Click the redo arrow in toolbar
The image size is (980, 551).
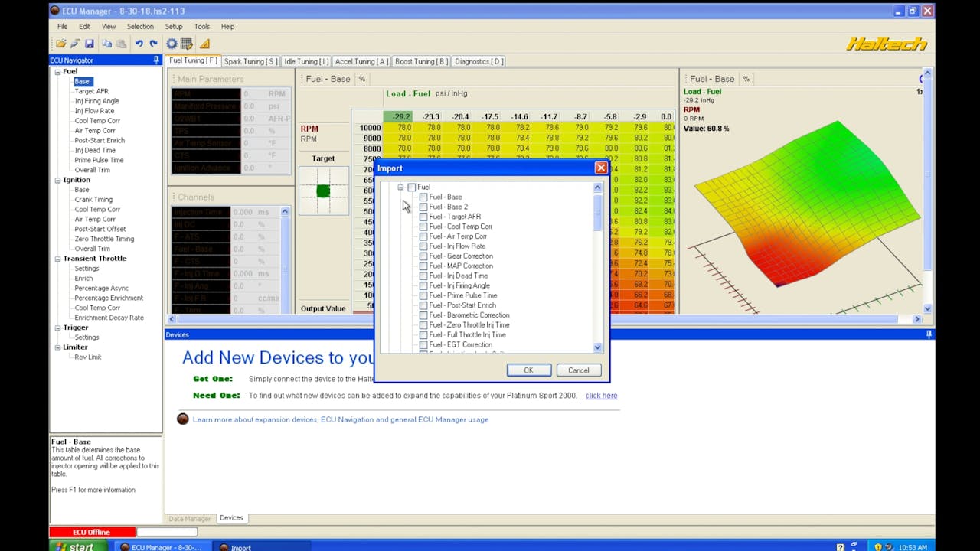[153, 44]
